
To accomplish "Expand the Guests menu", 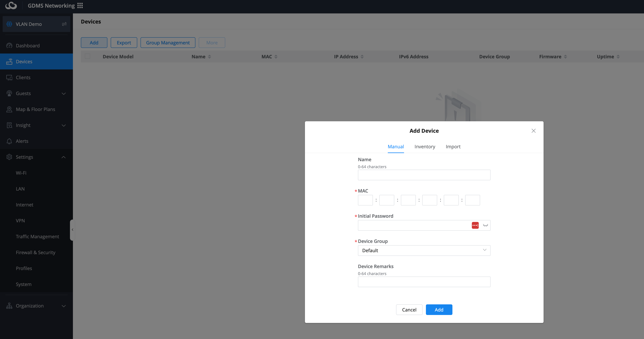I will click(63, 93).
